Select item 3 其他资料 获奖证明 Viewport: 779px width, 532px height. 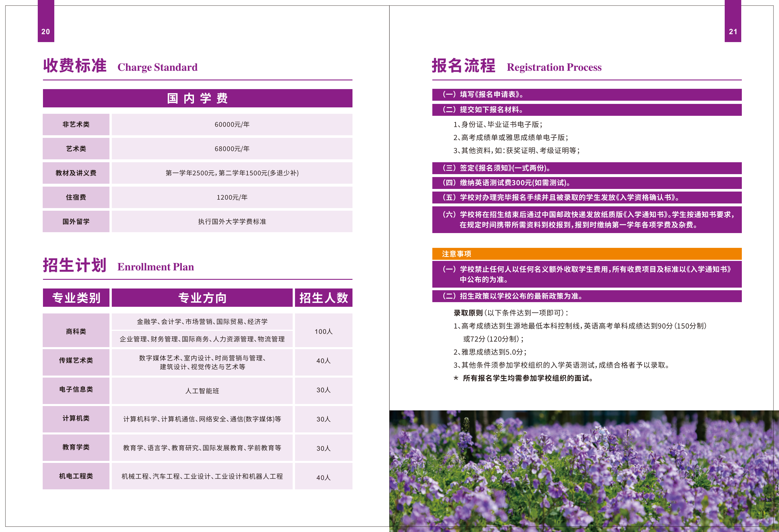pos(517,151)
